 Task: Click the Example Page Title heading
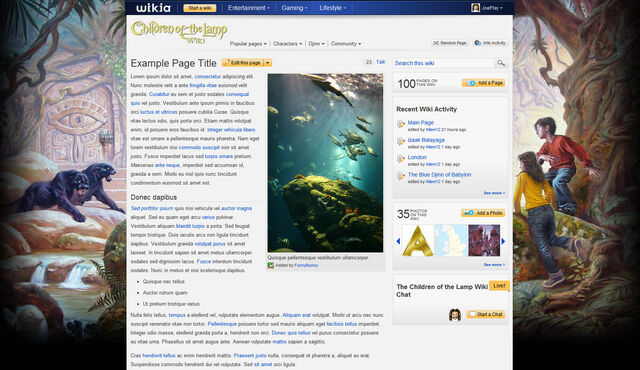click(x=173, y=63)
